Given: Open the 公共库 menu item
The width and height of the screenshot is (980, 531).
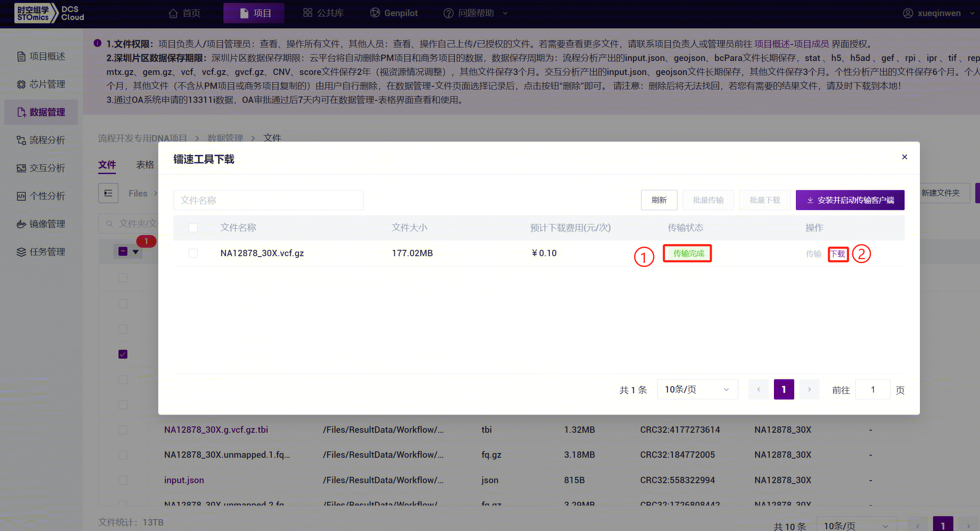Looking at the screenshot, I should [323, 13].
